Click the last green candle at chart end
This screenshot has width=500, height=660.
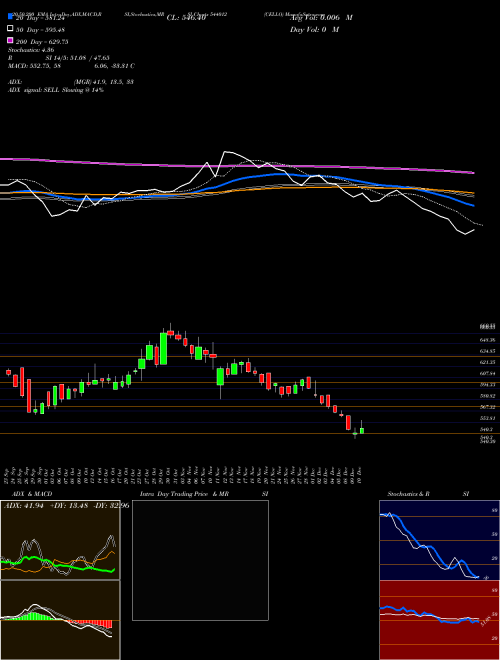coord(362,431)
